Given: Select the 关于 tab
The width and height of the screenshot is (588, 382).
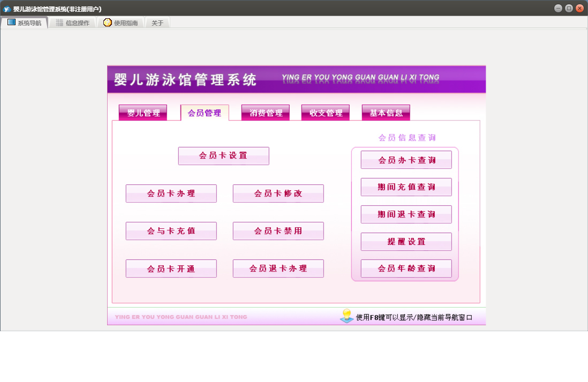Looking at the screenshot, I should [157, 23].
